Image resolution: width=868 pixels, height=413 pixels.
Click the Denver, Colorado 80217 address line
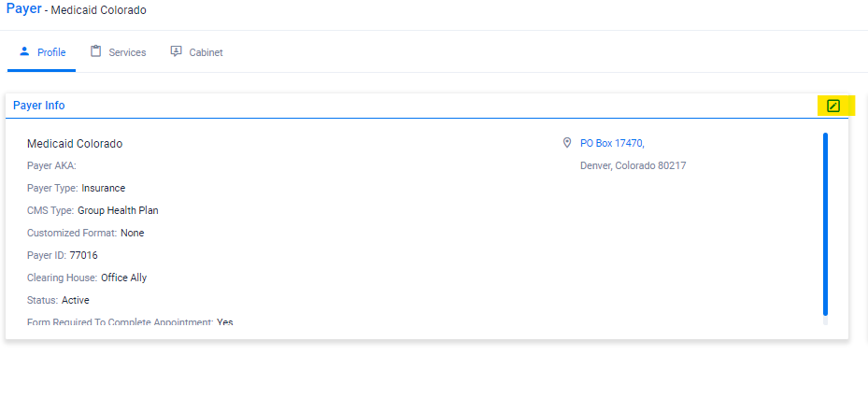point(633,165)
